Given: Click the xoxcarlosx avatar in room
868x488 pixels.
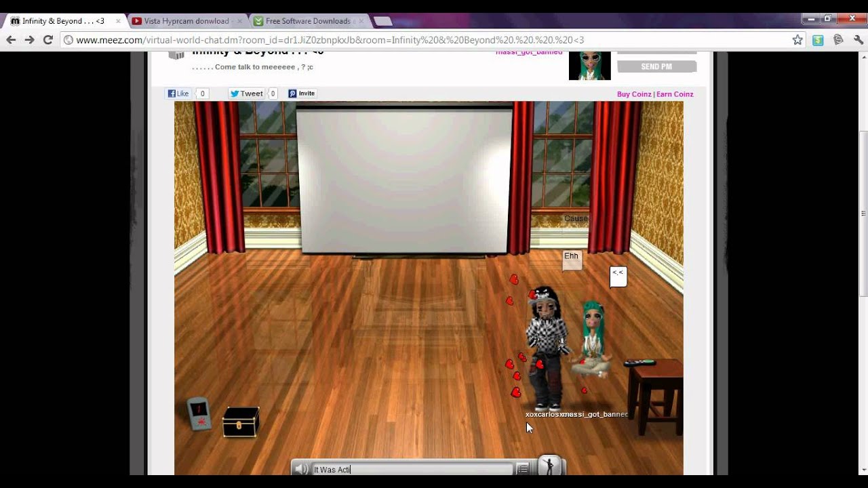Looking at the screenshot, I should pyautogui.click(x=545, y=347).
